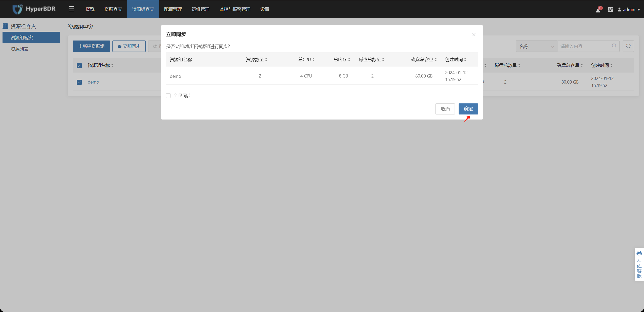The image size is (644, 312).
Task: Open the 配置管理 menu
Action: (x=173, y=9)
